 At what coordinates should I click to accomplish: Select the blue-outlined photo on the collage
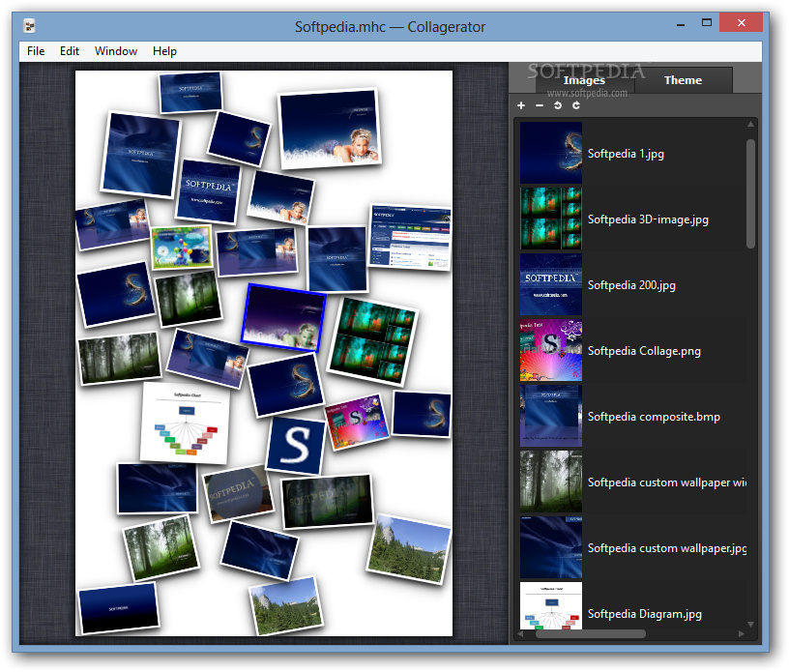[x=283, y=317]
